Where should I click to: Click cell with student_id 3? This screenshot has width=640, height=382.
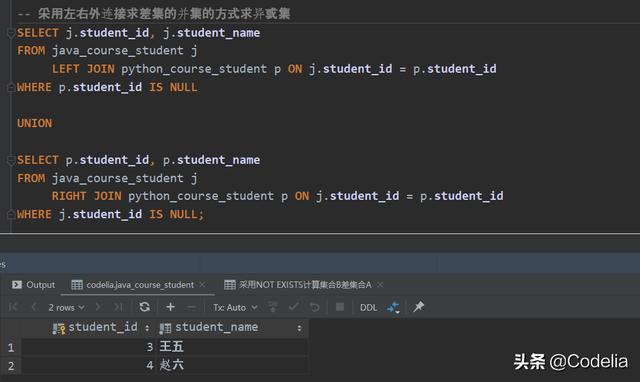tap(89, 347)
